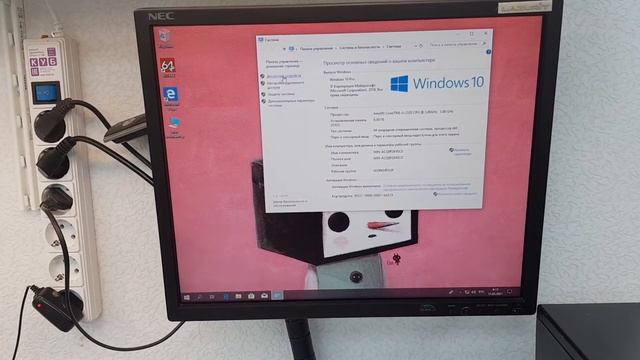The width and height of the screenshot is (640, 360).
Task: Open the Microsoft Edge desktop shortcut
Action: (x=171, y=98)
